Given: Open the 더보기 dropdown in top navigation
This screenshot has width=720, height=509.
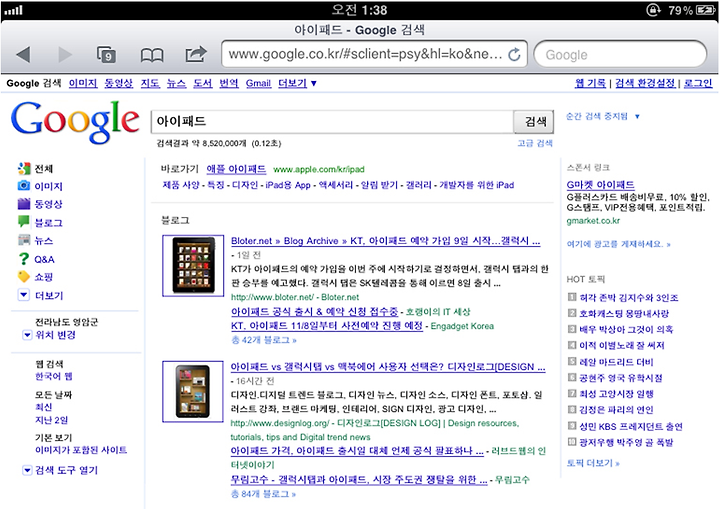Looking at the screenshot, I should pos(297,83).
